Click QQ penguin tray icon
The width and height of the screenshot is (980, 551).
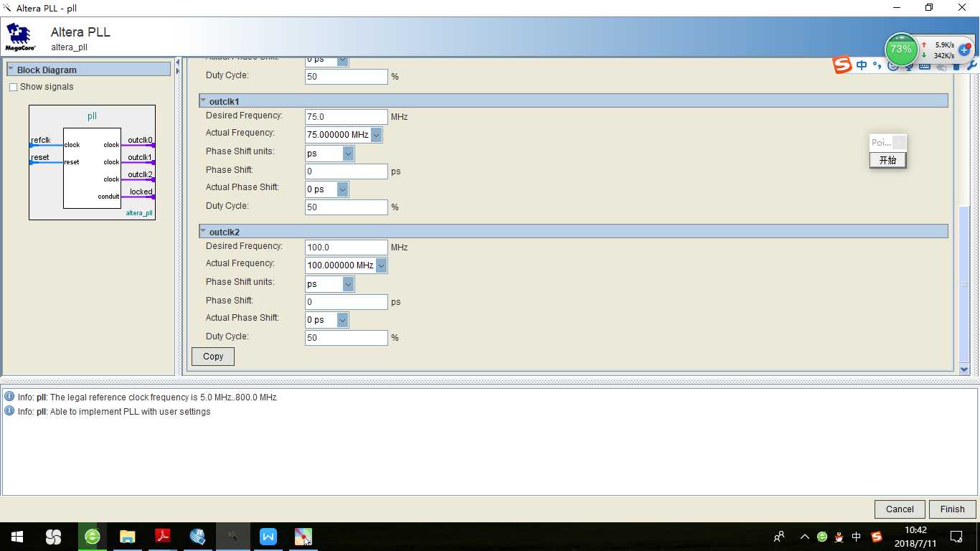(x=839, y=537)
